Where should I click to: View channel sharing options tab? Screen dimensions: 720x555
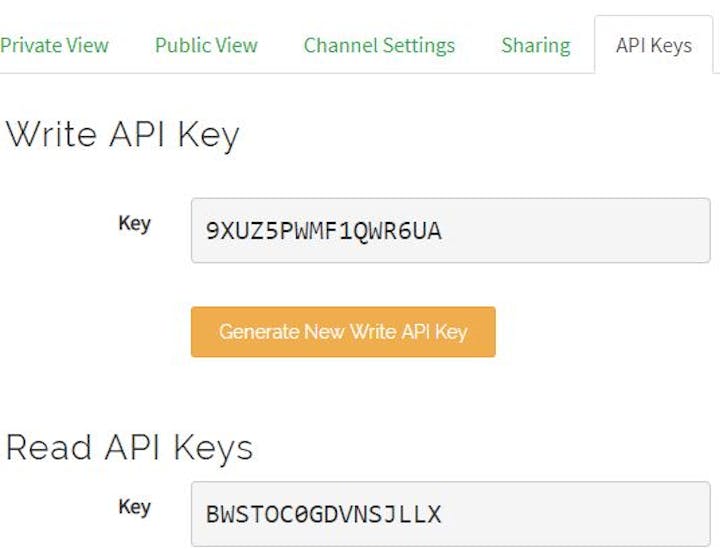coord(536,45)
